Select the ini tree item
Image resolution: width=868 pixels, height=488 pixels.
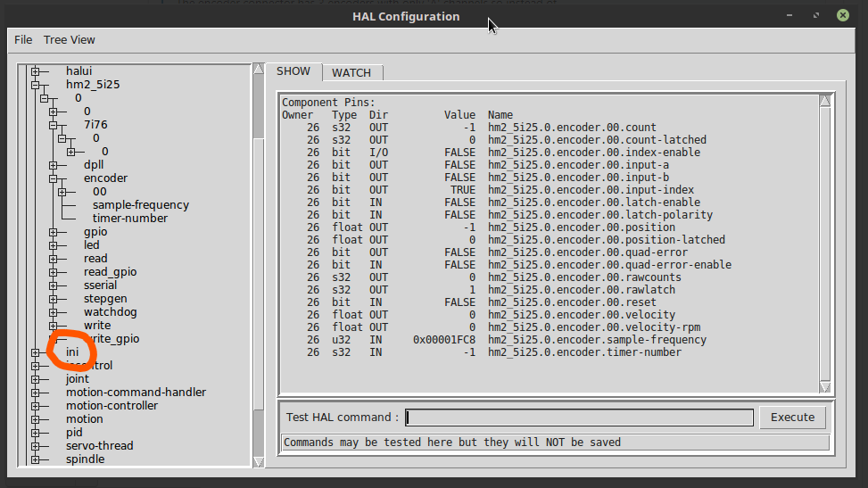pos(72,352)
